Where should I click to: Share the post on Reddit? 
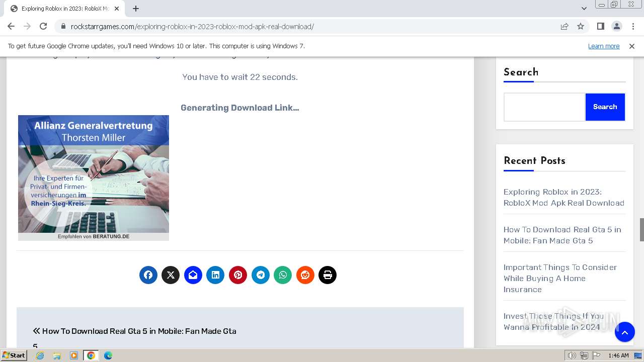pos(305,275)
